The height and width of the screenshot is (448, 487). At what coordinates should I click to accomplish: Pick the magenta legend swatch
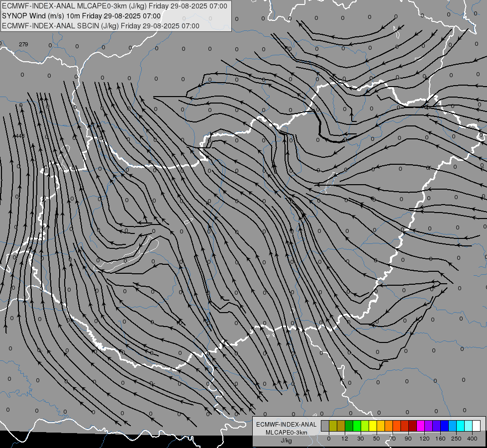[420, 426]
